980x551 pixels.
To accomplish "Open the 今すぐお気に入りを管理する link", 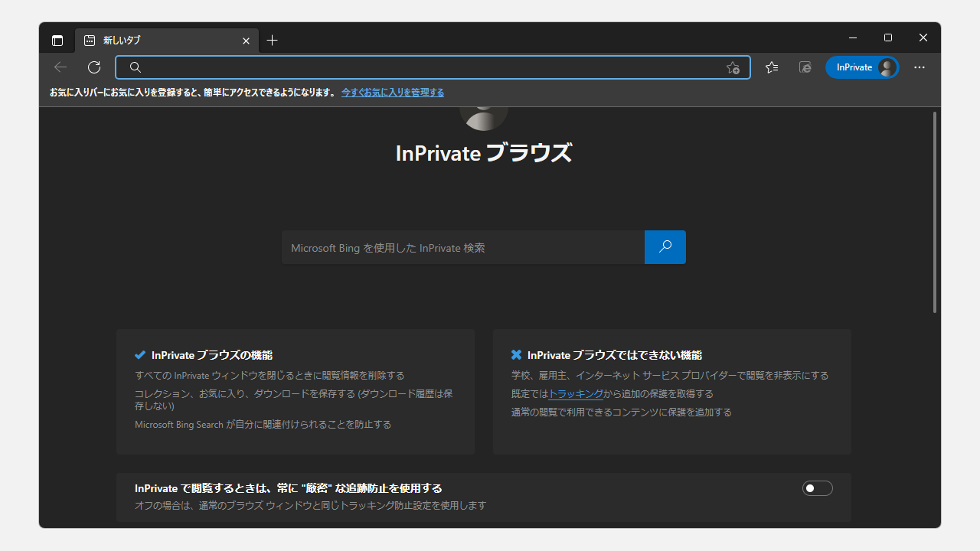I will click(x=392, y=92).
